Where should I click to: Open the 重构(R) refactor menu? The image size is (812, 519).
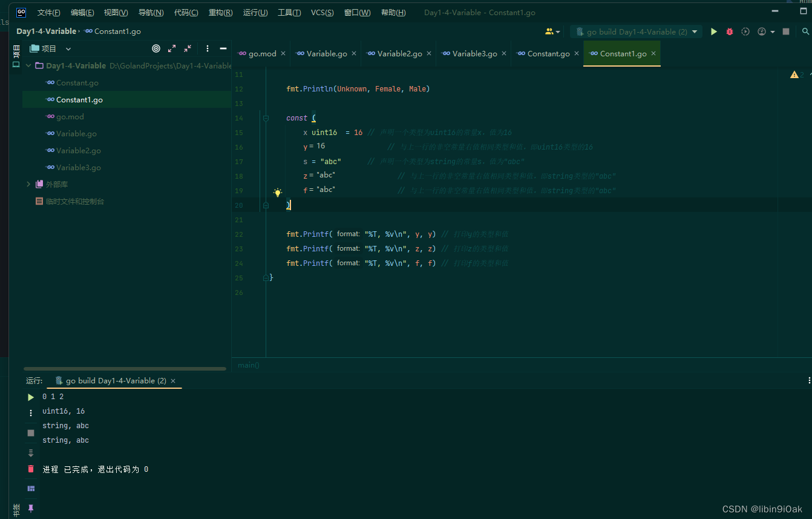tap(220, 13)
